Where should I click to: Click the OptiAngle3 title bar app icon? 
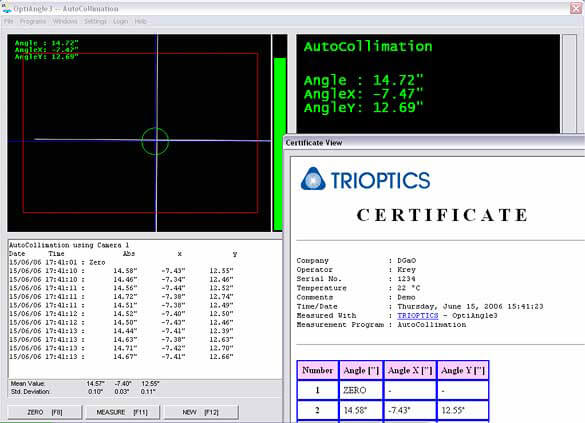pyautogui.click(x=6, y=8)
